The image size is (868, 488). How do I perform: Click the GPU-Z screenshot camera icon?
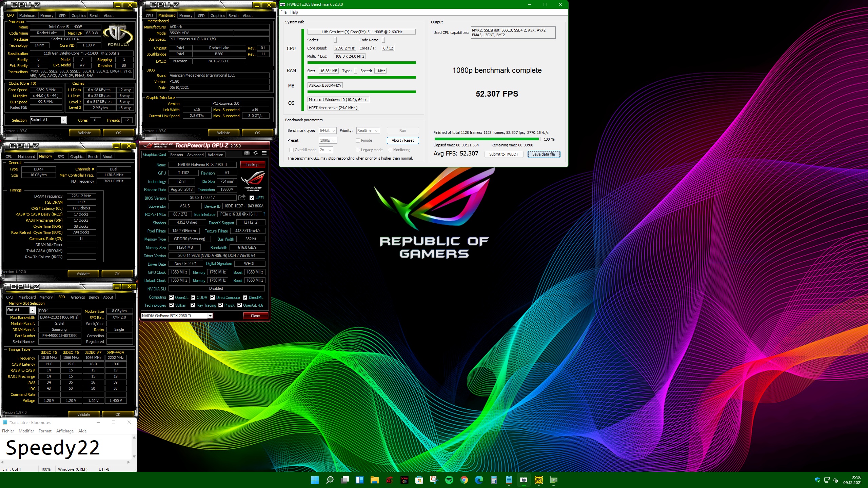[x=246, y=153]
